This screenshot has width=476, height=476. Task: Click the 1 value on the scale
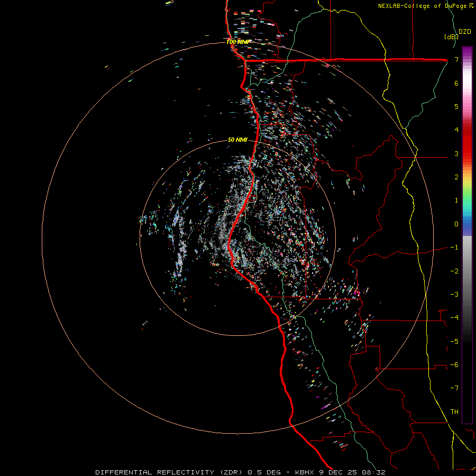pyautogui.click(x=456, y=200)
